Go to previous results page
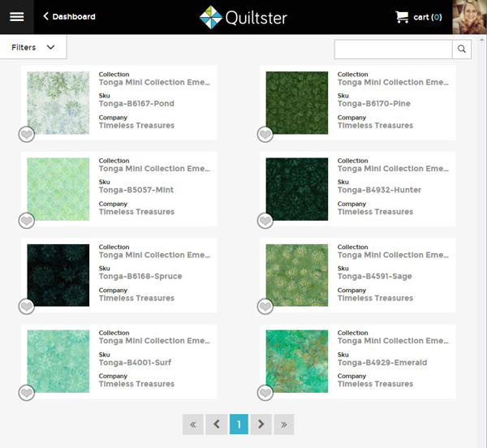 click(x=217, y=424)
